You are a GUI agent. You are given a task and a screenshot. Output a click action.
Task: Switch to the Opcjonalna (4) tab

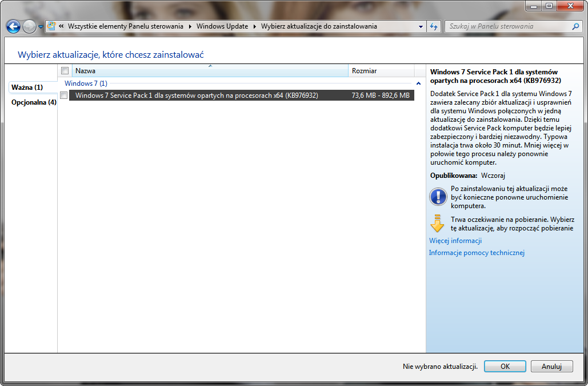(34, 102)
